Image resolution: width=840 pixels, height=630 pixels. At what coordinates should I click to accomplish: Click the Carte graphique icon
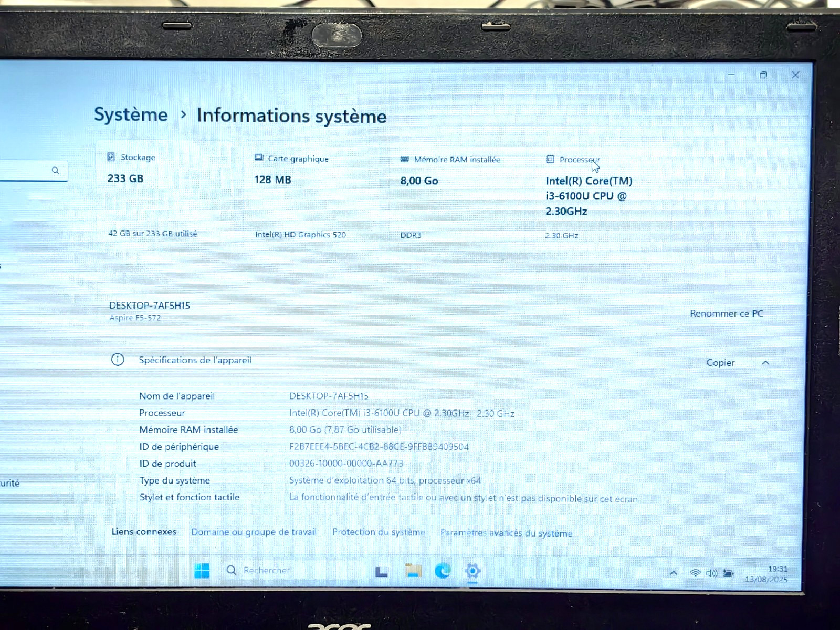(x=259, y=158)
